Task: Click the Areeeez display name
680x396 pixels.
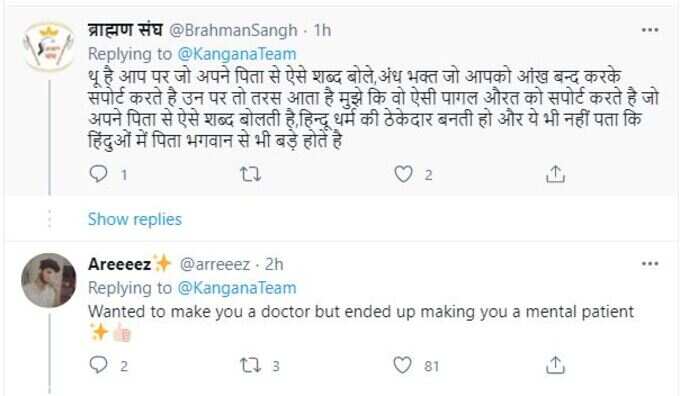Action: click(120, 264)
